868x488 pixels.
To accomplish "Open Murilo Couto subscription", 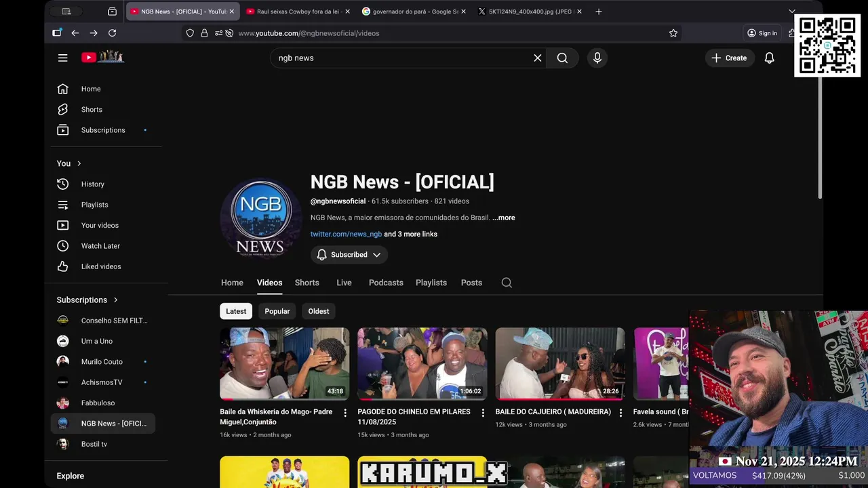I will click(103, 362).
